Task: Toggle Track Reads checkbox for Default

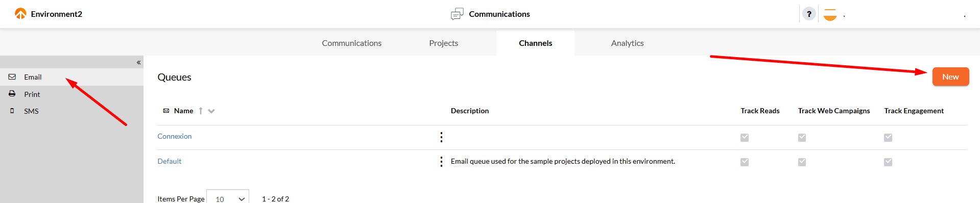Action: click(745, 162)
